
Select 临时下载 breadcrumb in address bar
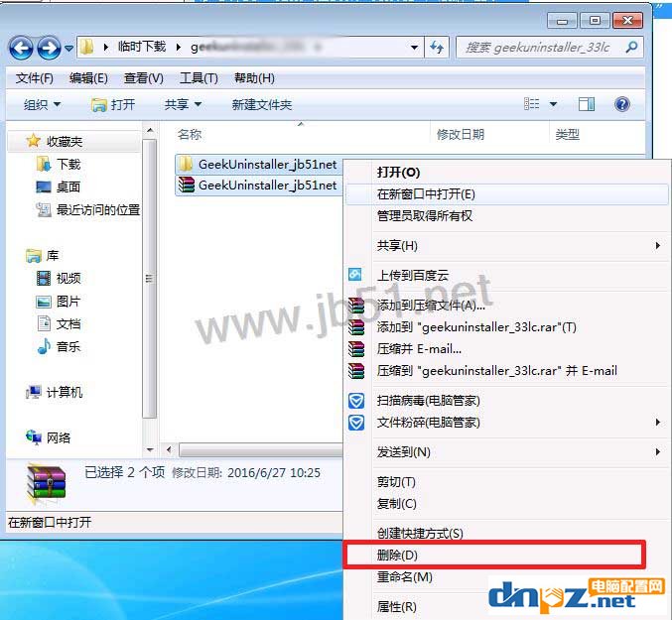point(142,47)
